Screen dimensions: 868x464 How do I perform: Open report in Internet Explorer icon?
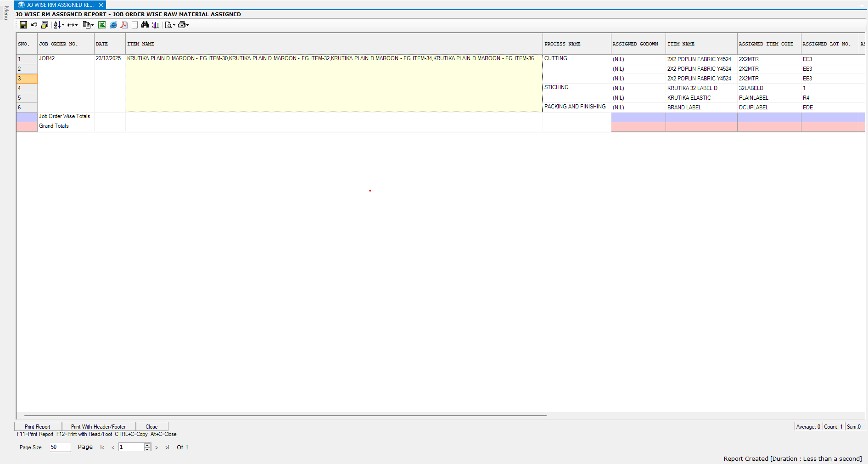113,25
